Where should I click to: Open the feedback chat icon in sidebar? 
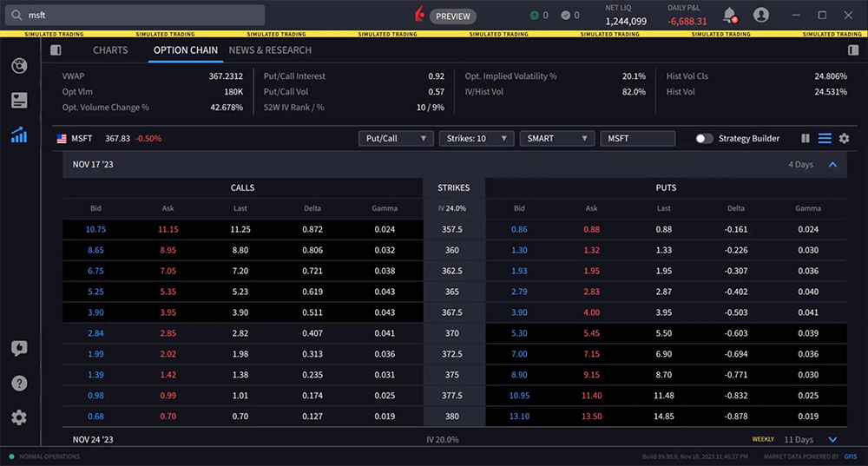19,348
